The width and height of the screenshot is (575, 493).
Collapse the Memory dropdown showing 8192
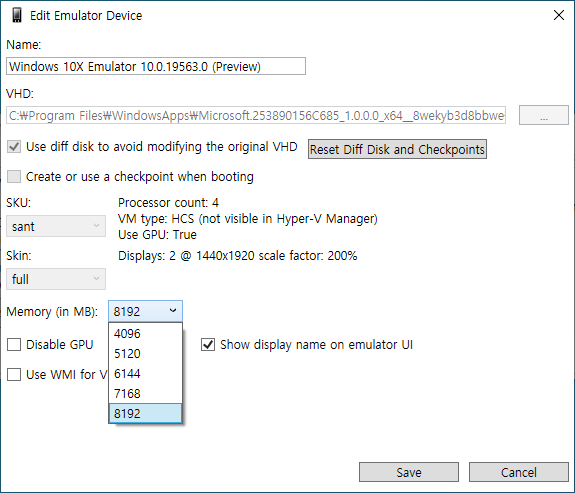coord(145,311)
